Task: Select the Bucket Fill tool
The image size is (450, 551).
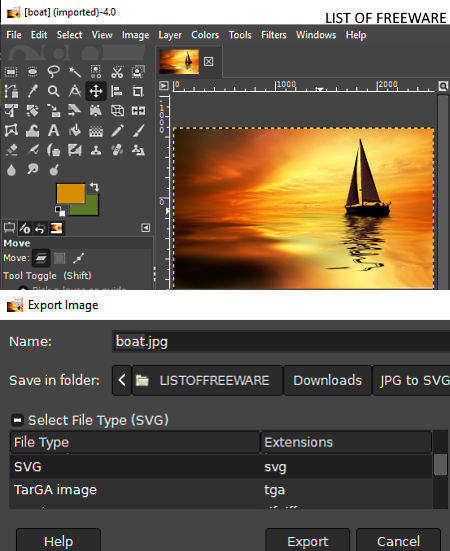Action: [74, 131]
